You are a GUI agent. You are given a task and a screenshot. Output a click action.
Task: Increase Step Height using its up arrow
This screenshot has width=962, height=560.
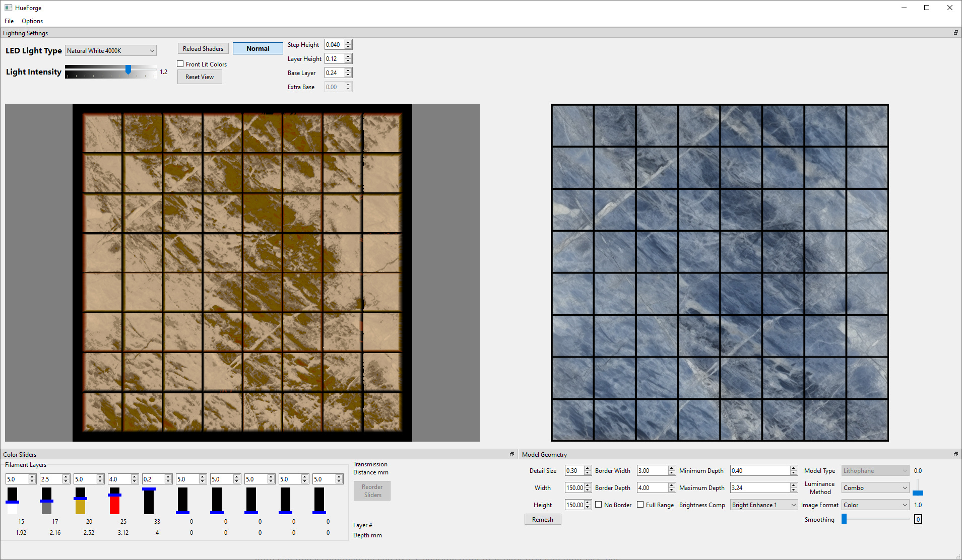(348, 42)
